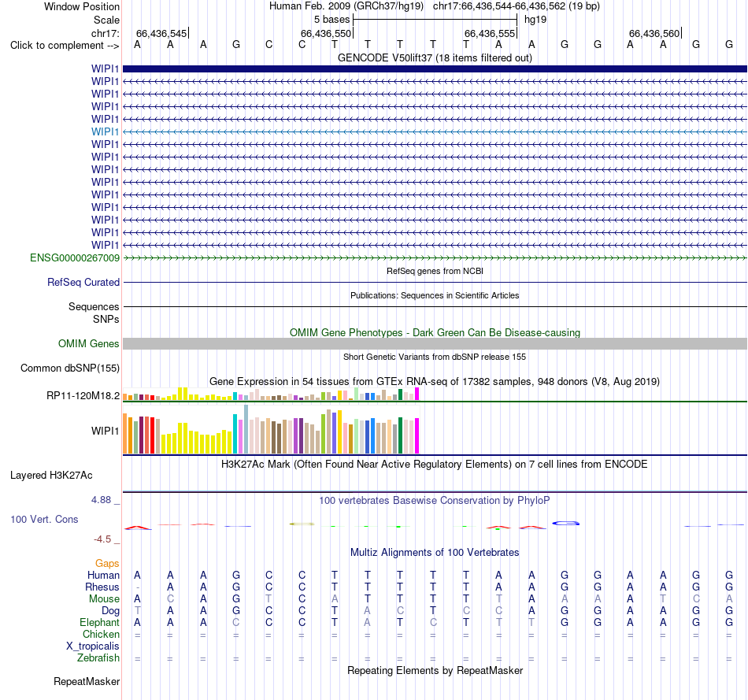Click the 'Click to complement -->' label
The width and height of the screenshot is (748, 700).
(65, 46)
